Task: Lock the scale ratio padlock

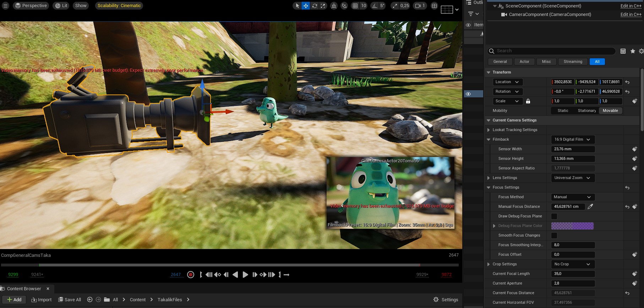Action: (528, 101)
